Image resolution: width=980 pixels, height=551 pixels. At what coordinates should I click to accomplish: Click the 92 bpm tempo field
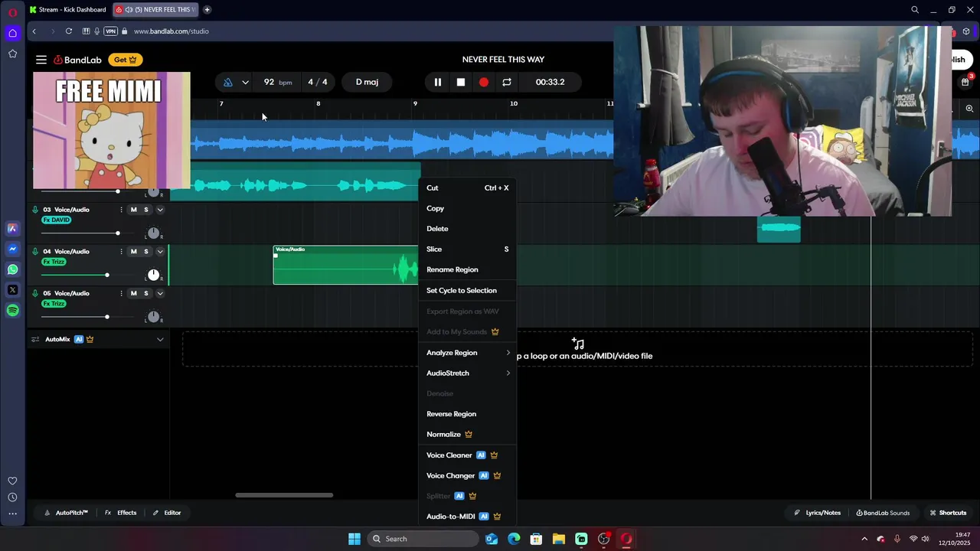[x=276, y=82]
